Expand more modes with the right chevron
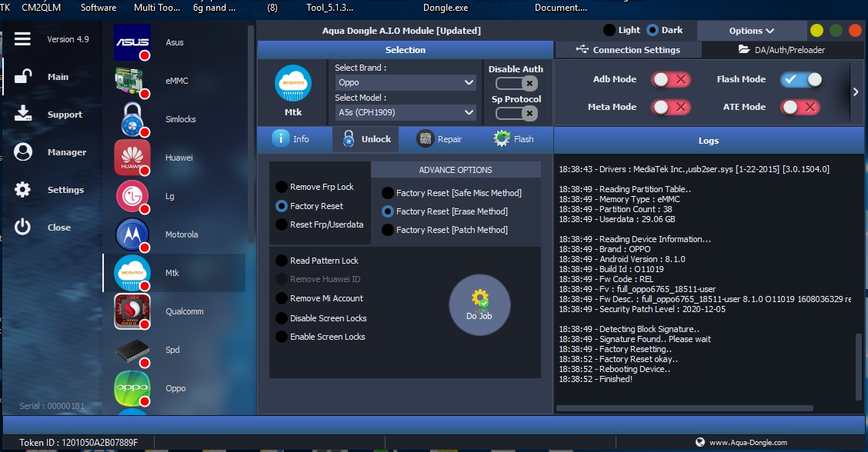Image resolution: width=868 pixels, height=452 pixels. pyautogui.click(x=856, y=91)
